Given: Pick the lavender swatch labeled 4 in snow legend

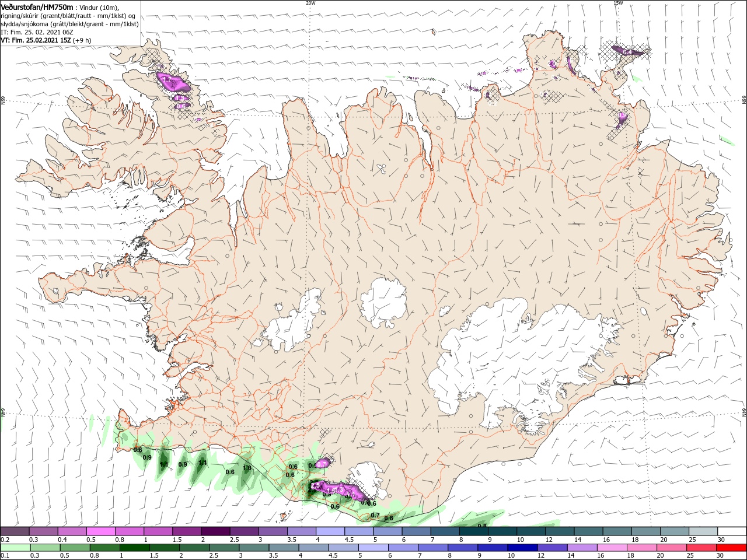Looking at the screenshot, I should pos(329,531).
